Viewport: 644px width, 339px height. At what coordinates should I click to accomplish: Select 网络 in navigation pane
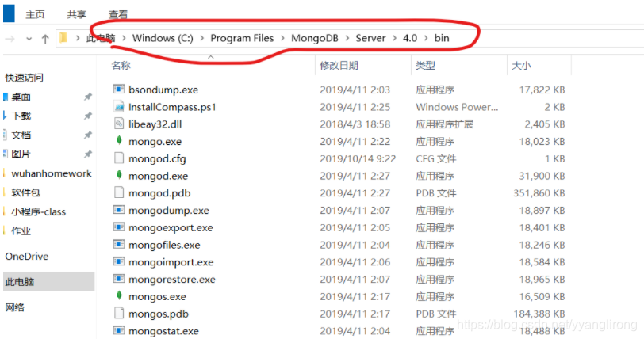pyautogui.click(x=14, y=307)
